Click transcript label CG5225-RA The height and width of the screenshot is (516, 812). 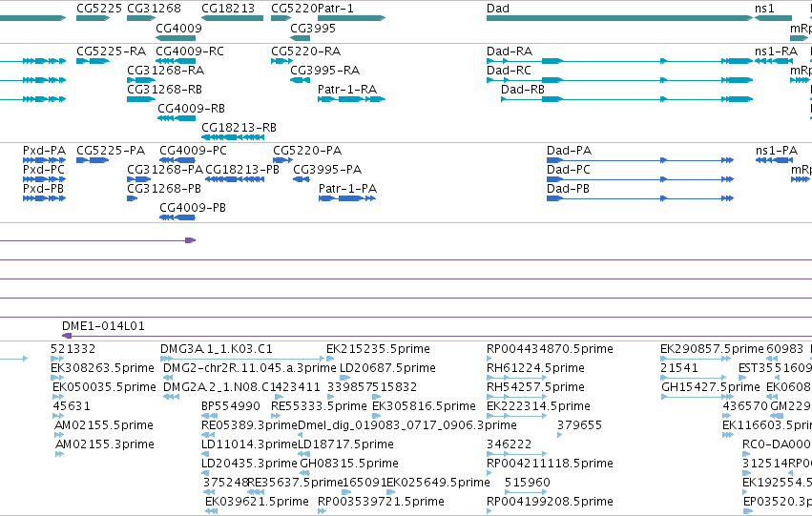(x=111, y=52)
